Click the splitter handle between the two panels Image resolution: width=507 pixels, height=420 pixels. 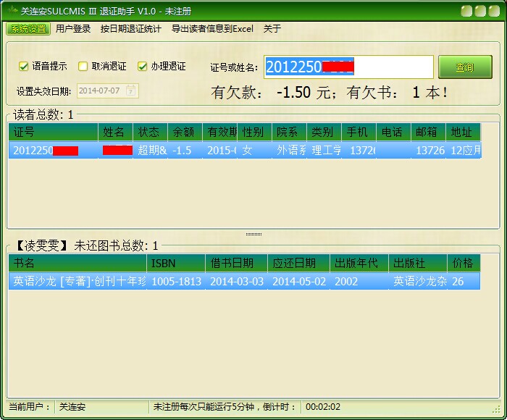[253, 234]
